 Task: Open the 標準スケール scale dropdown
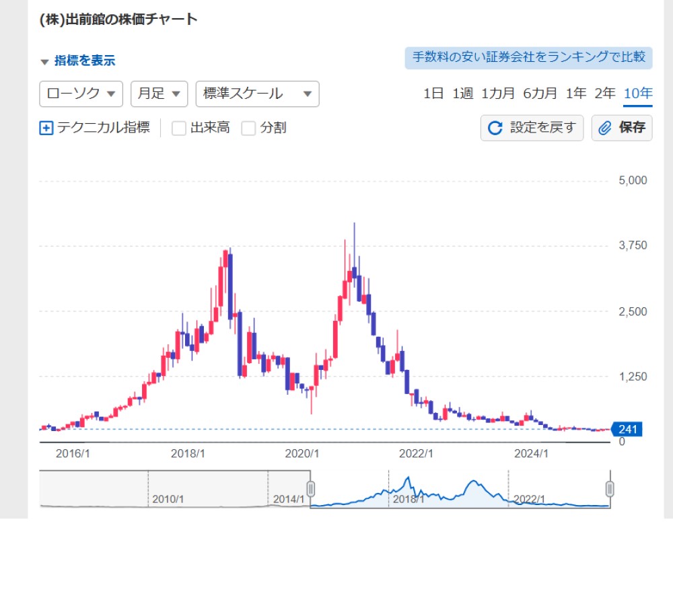click(x=258, y=93)
